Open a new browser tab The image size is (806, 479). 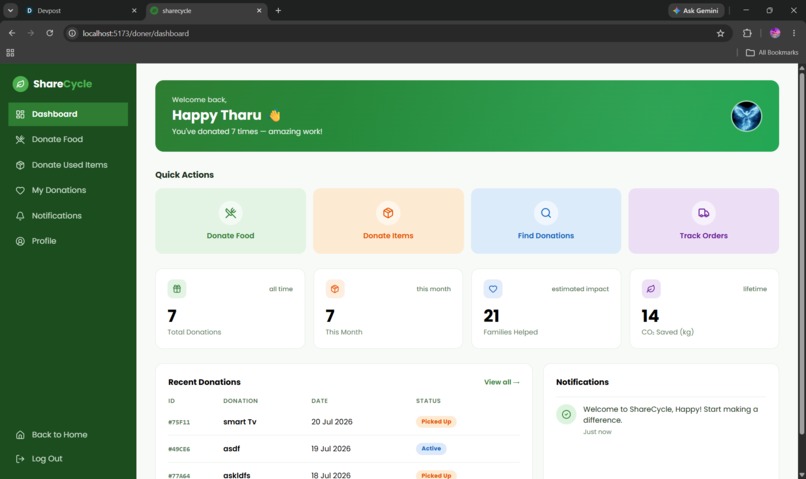(x=278, y=10)
